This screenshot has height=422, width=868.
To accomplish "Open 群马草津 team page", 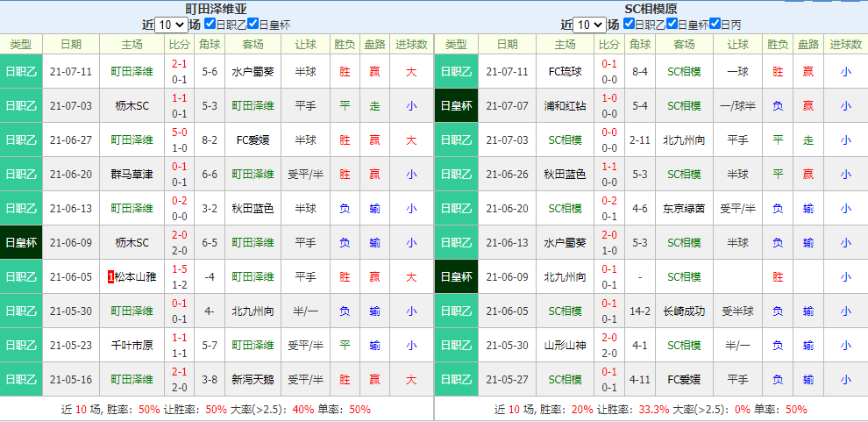I will [x=132, y=174].
